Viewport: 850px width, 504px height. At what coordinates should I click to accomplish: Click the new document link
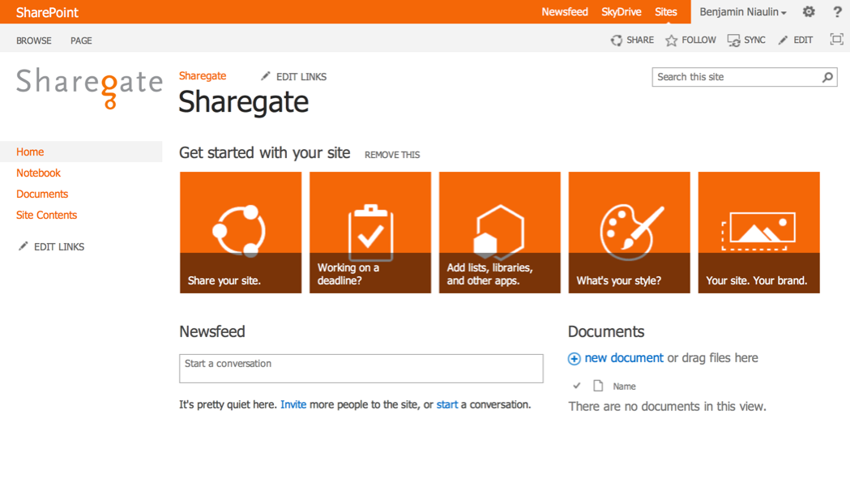coord(624,358)
